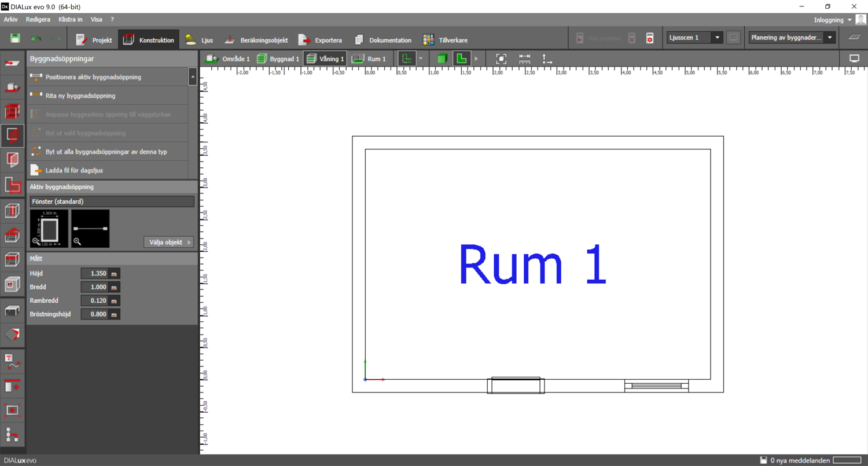Click the Höjd value input field
Screen dimensions: 868x466
point(95,273)
